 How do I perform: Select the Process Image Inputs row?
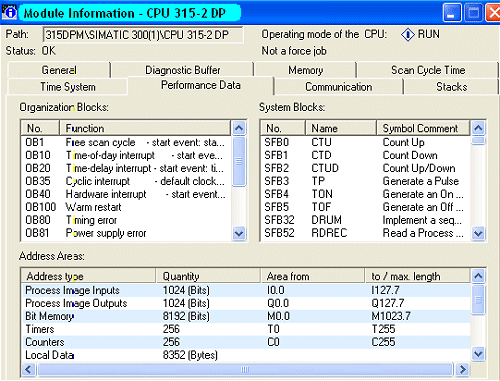246,290
